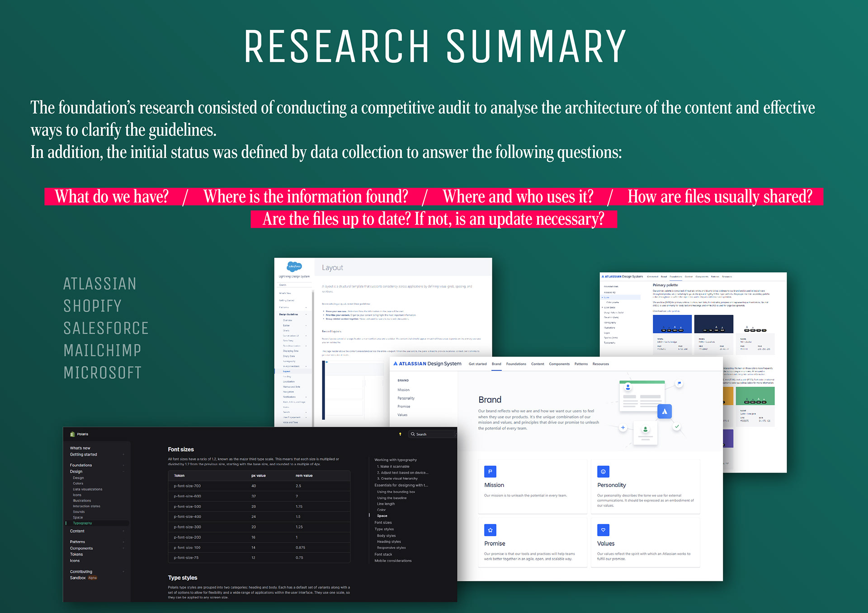868x613 pixels.
Task: Click the Atlassian Design System logo
Action: pos(427,364)
